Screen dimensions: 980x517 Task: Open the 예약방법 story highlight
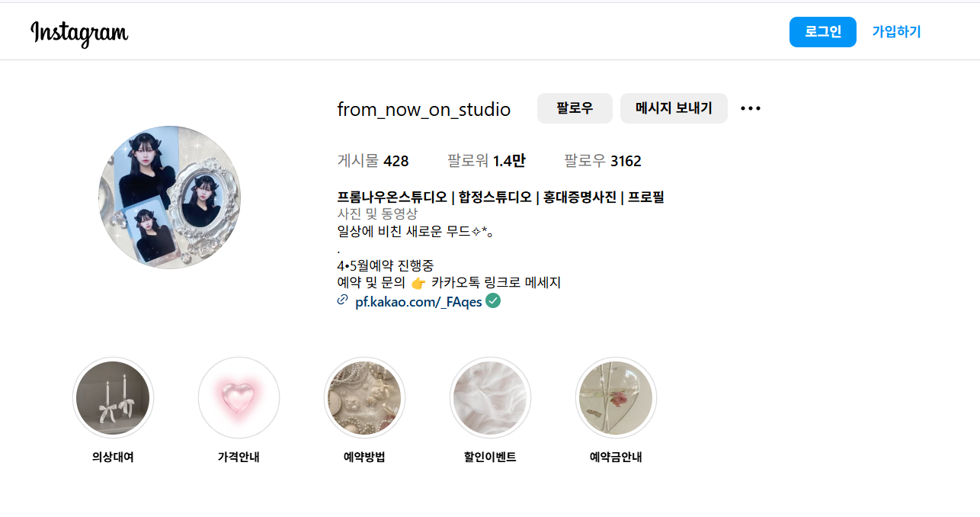click(364, 397)
